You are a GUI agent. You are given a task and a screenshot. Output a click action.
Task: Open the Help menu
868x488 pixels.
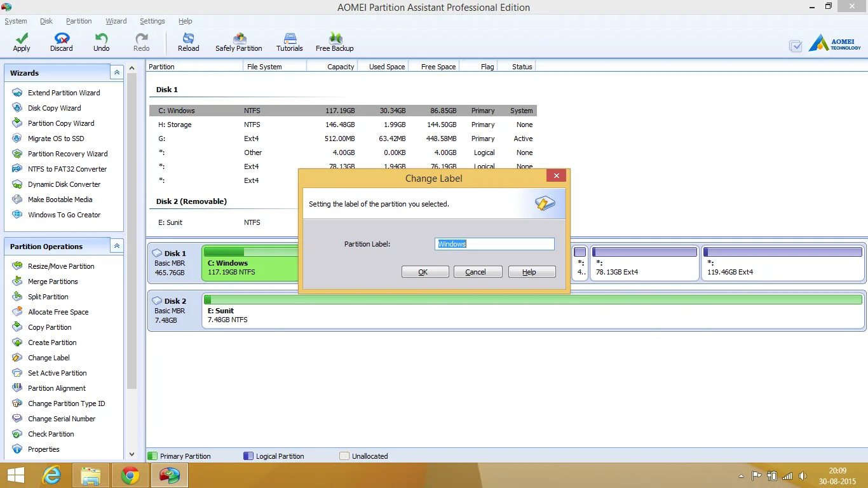pos(185,21)
